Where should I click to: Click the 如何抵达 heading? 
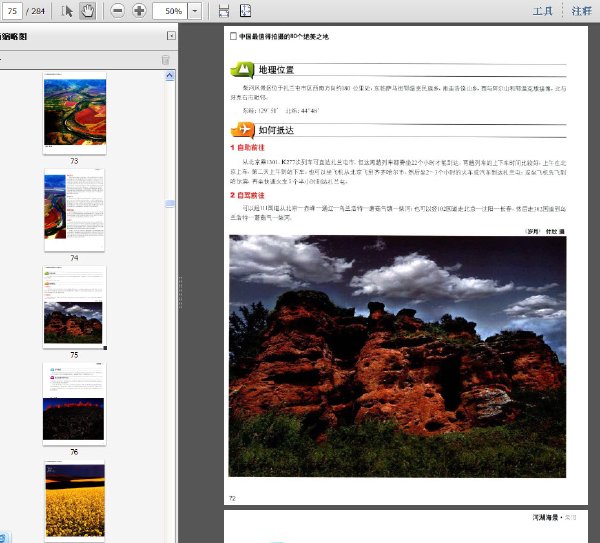tap(276, 130)
